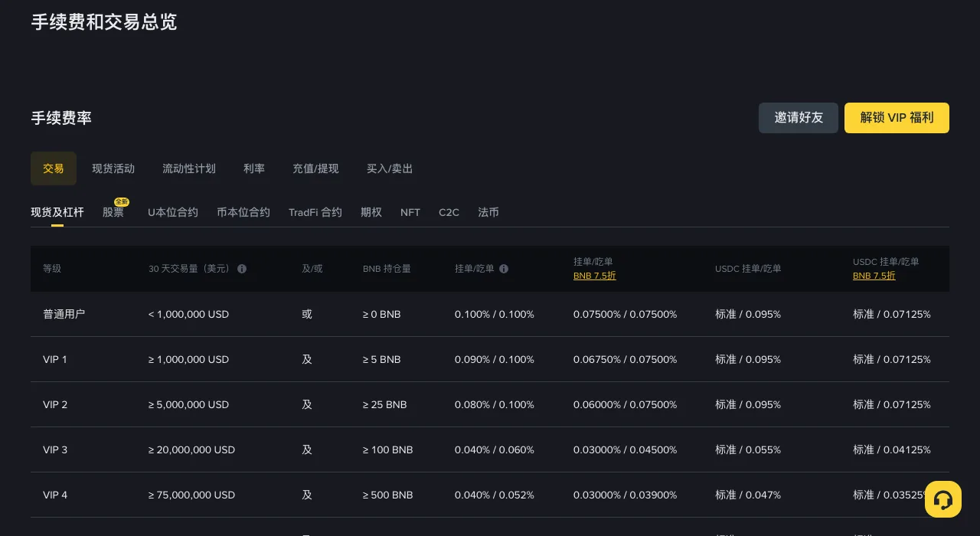The height and width of the screenshot is (536, 980).
Task: Select the 交易 tab
Action: pos(54,168)
